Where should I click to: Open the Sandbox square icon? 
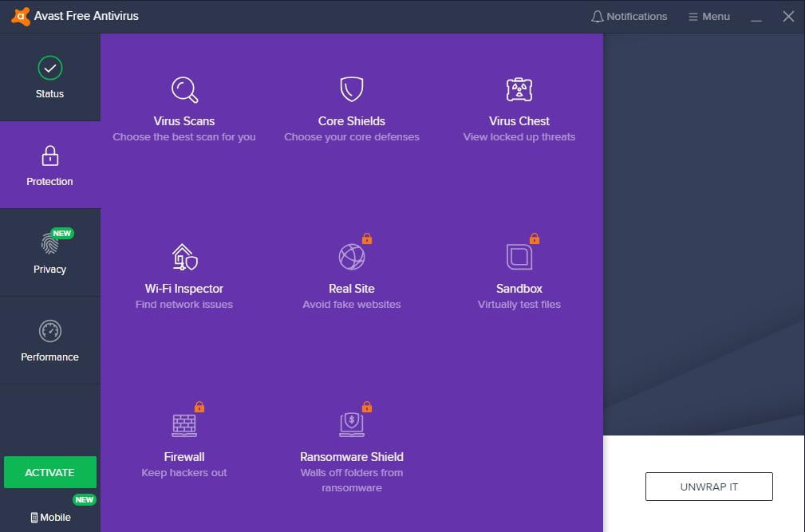(x=519, y=257)
